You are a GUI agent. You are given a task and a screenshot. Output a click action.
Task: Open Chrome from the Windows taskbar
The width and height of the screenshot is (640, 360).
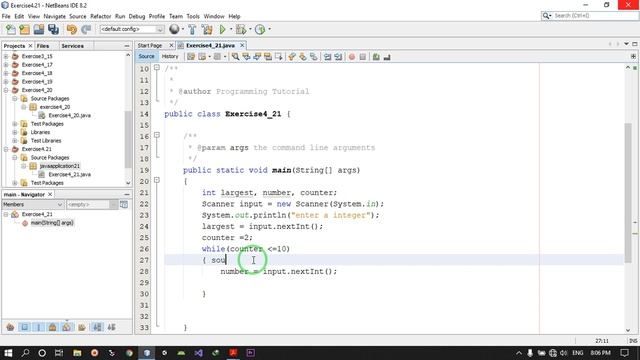[x=129, y=353]
